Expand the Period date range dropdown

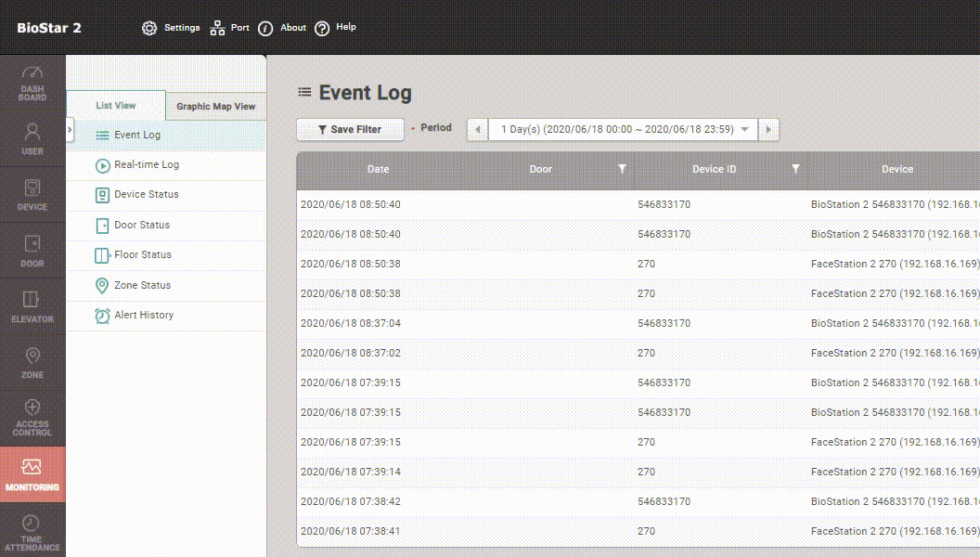point(744,130)
